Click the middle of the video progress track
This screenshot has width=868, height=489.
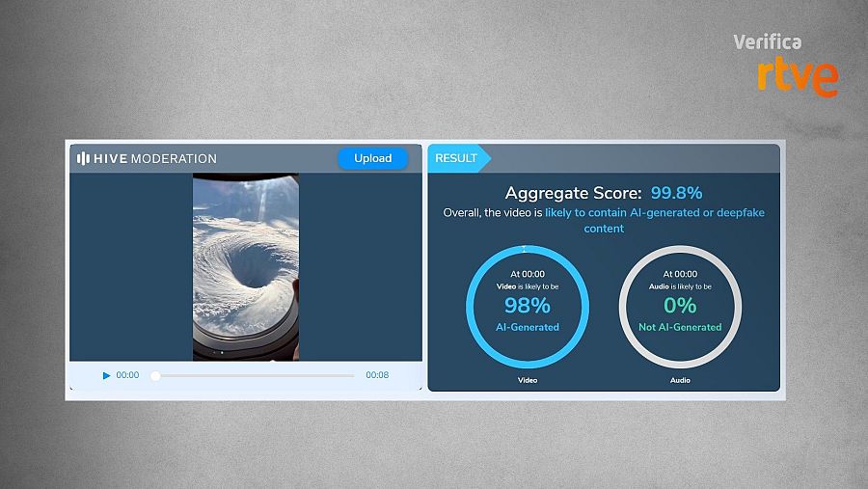255,376
